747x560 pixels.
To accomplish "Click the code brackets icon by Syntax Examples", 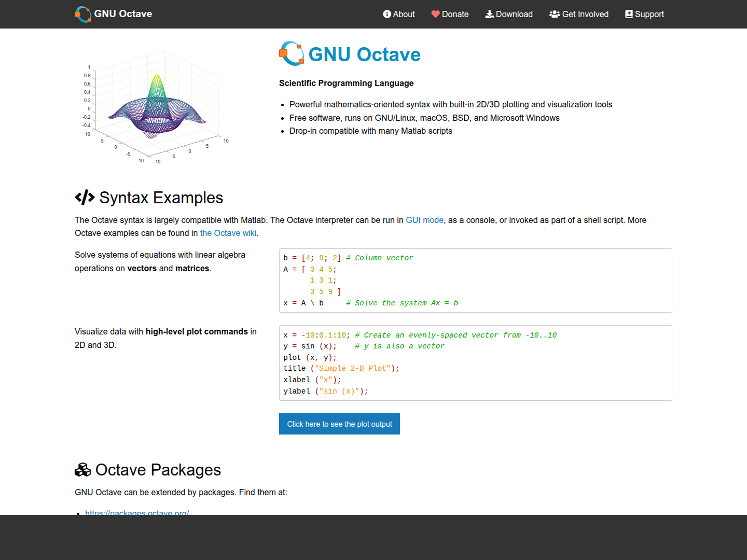I will (85, 198).
